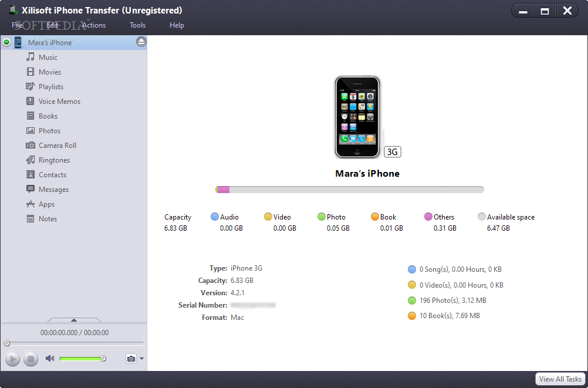Stop playback with the Stop button
Viewport: 588px width, 388px height.
coord(31,359)
